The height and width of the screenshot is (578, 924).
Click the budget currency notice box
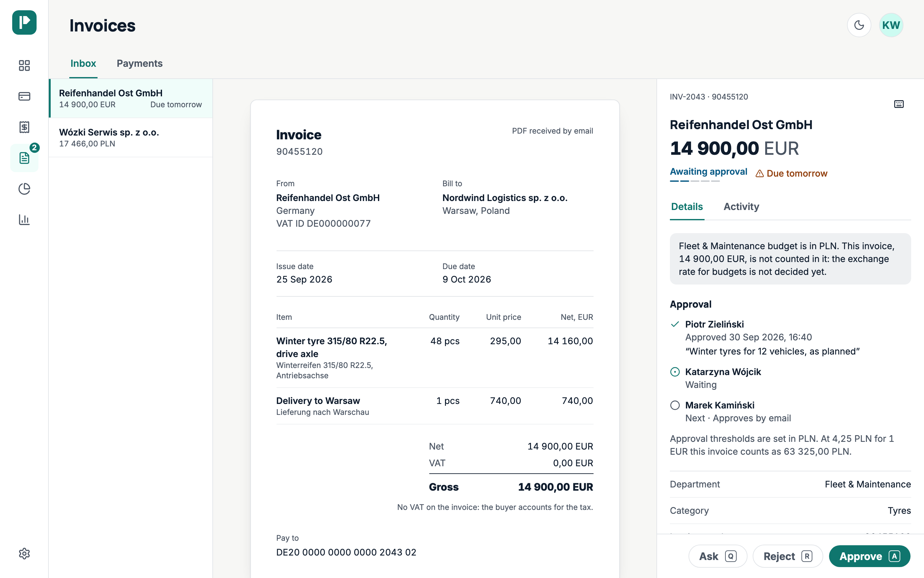point(790,259)
